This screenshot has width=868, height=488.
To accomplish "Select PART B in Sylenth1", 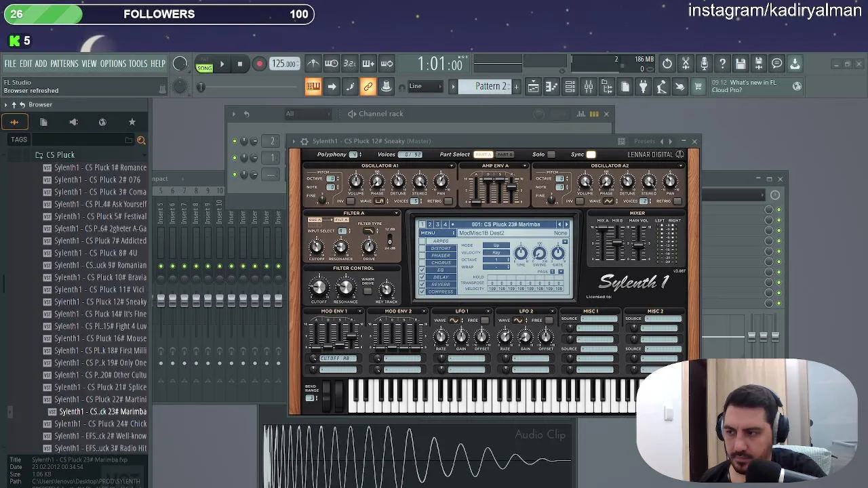I will (505, 155).
